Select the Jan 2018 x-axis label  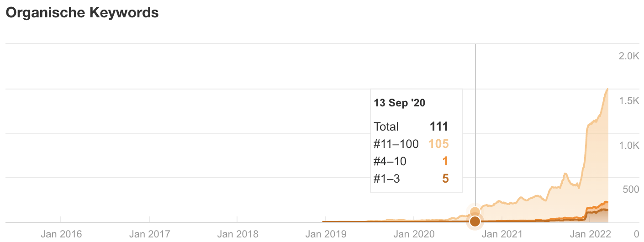pyautogui.click(x=237, y=234)
